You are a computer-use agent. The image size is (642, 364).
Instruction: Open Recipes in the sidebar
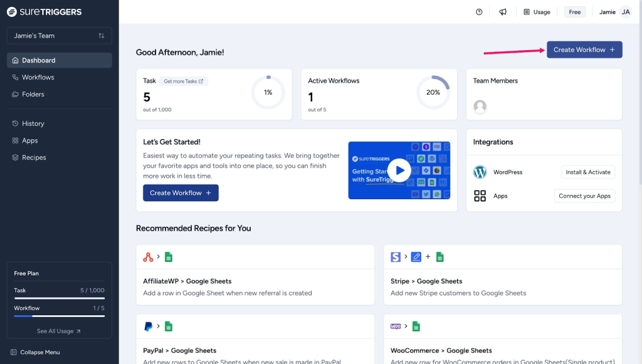pyautogui.click(x=34, y=157)
